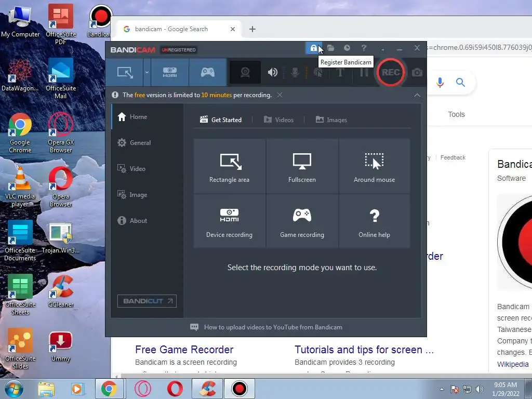The image size is (532, 399).
Task: Click the taskbar volume speaker icon
Action: click(479, 389)
